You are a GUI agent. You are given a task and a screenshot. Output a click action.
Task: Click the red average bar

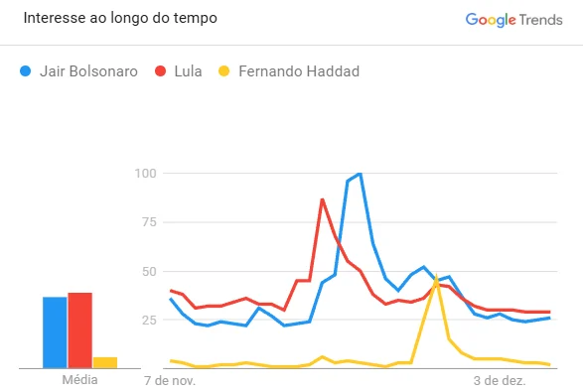79,330
